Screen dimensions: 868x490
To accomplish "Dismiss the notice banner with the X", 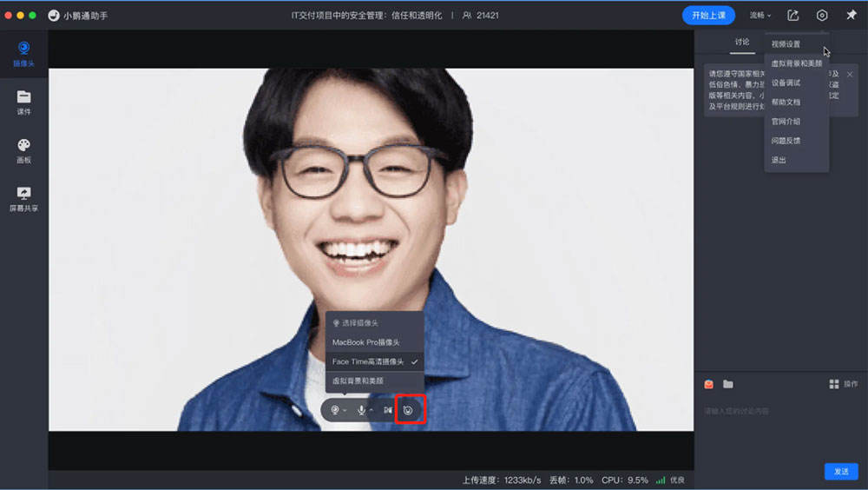I will click(x=850, y=75).
